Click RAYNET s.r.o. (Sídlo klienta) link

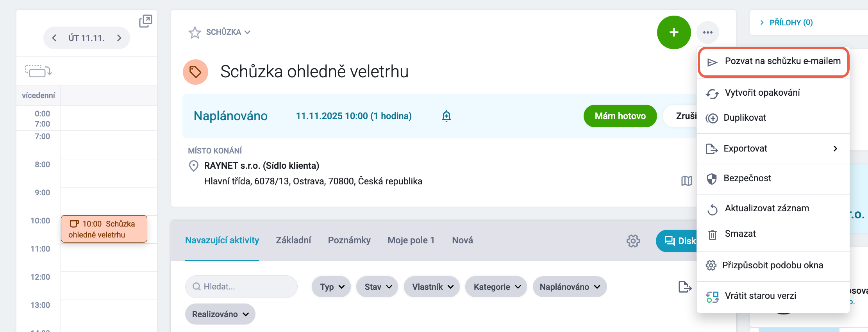pyautogui.click(x=262, y=166)
